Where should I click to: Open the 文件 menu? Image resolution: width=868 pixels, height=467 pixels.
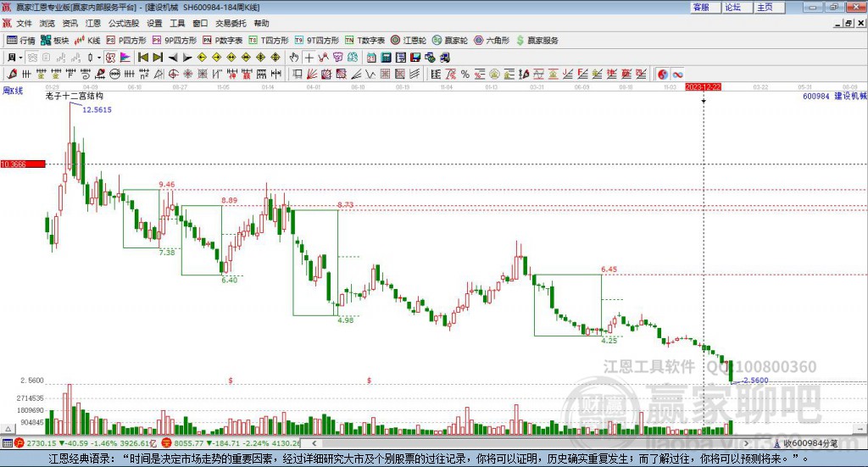(x=24, y=23)
